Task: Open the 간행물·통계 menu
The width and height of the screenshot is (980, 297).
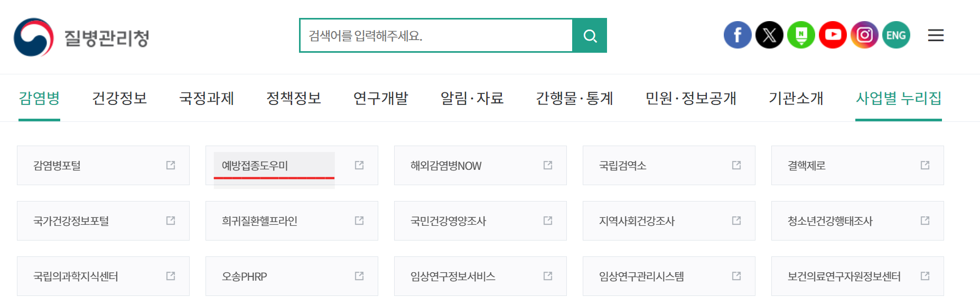Action: pyautogui.click(x=574, y=98)
